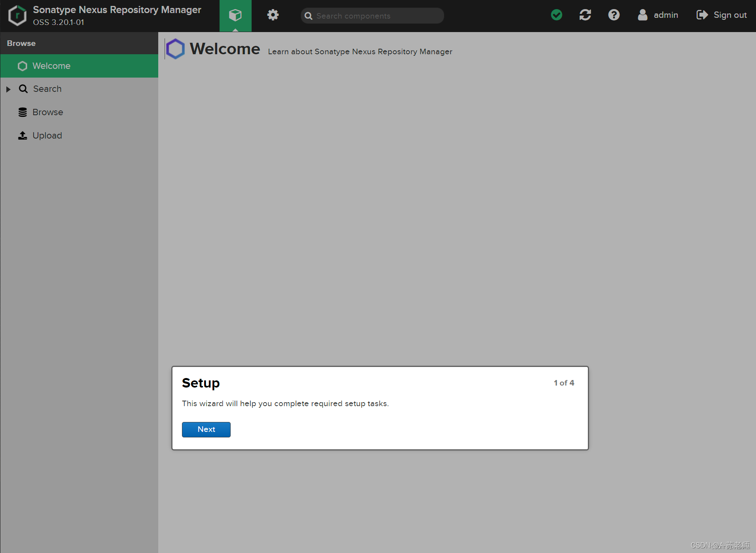756x553 pixels.
Task: Open server administration gear icon
Action: pos(273,15)
